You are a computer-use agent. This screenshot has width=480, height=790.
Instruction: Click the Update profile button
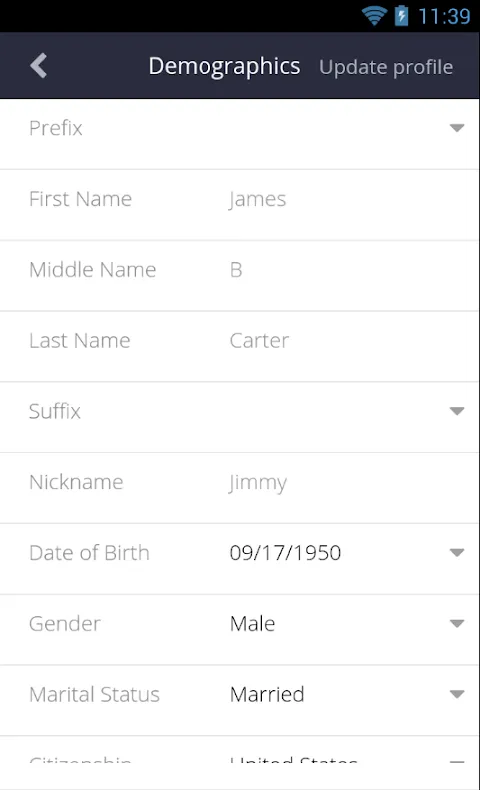[x=386, y=67]
